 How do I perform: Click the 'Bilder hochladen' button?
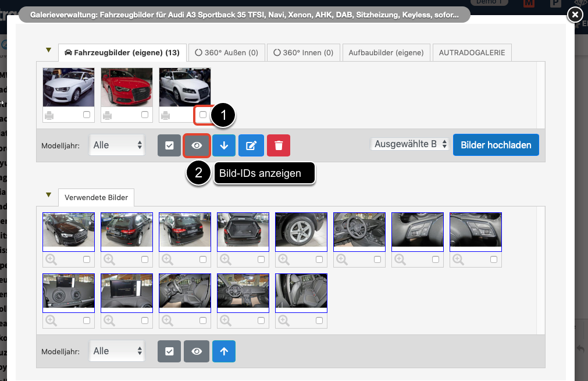click(496, 145)
